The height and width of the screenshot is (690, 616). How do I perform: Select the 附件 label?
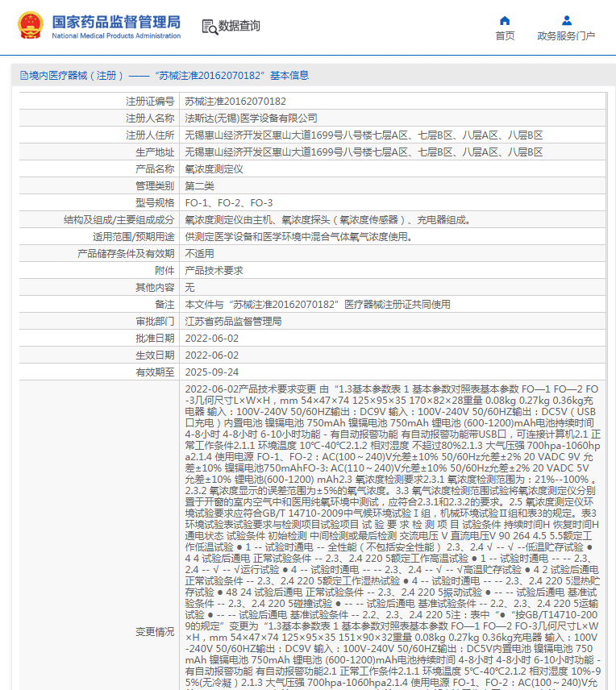[x=164, y=271]
